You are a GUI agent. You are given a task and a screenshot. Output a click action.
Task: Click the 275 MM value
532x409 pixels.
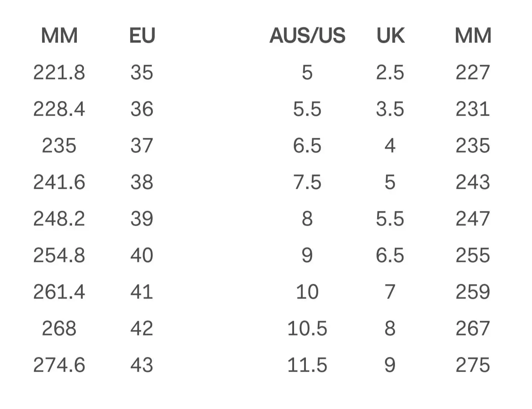click(x=473, y=365)
